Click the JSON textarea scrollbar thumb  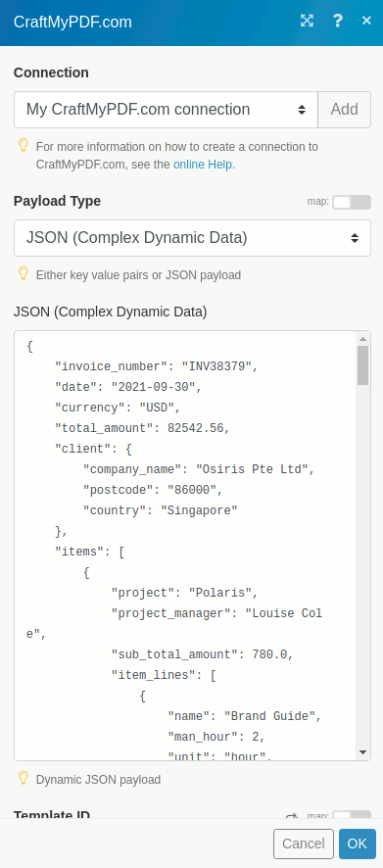click(363, 365)
